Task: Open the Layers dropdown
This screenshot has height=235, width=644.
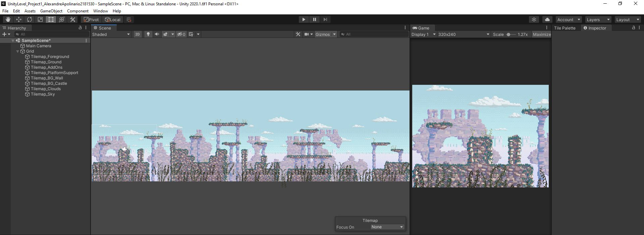Action: pyautogui.click(x=598, y=19)
